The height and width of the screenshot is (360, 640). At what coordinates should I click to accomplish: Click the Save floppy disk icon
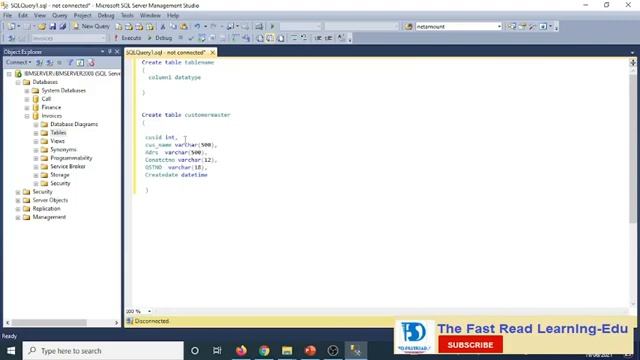click(x=52, y=27)
